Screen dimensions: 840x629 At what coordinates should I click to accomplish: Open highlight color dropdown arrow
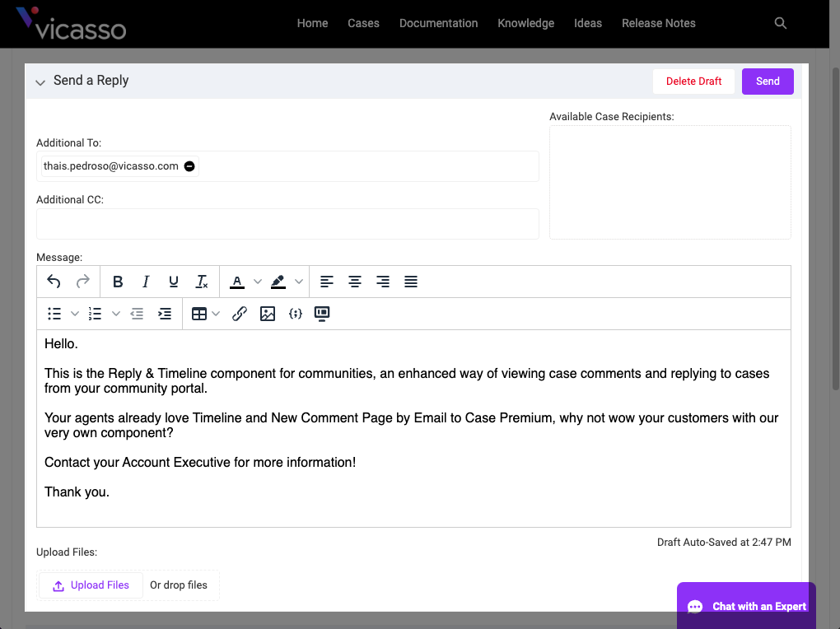(299, 282)
